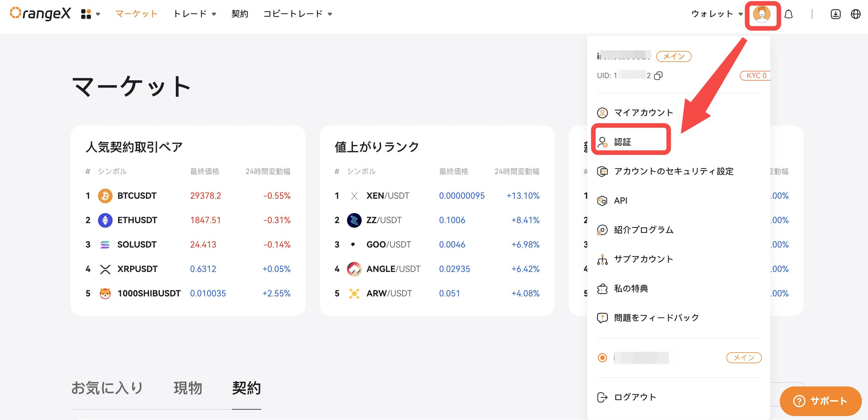The image size is (868, 420).
Task: Click the BTCUSDT price 29378.2
Action: [205, 196]
